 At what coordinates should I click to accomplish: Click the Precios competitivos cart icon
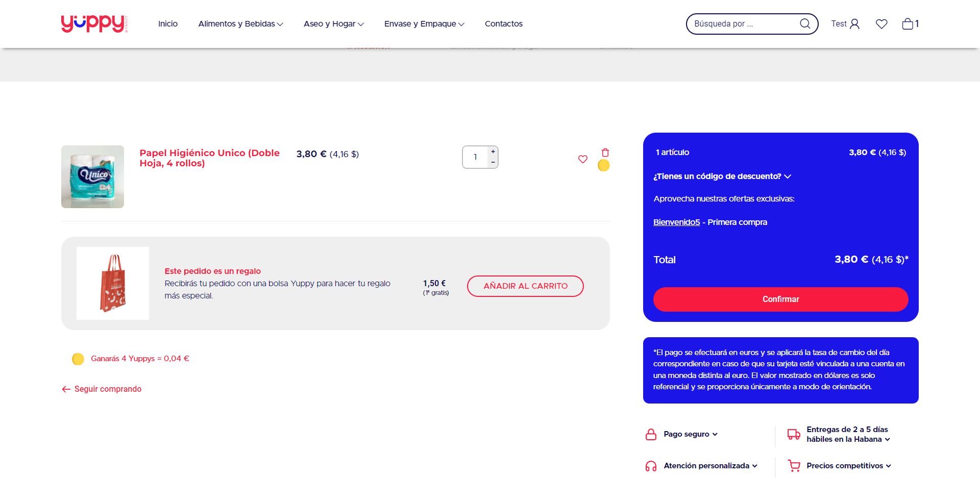tap(794, 466)
